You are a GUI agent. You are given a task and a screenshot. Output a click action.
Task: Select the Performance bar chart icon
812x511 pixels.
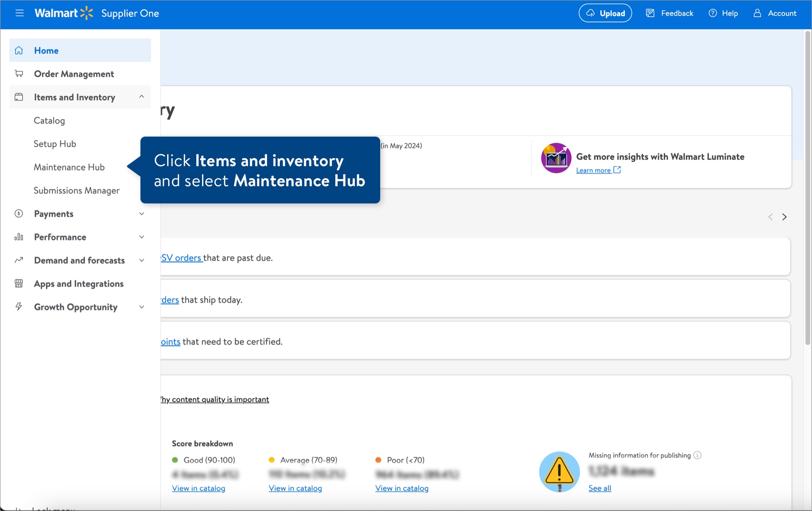point(19,237)
